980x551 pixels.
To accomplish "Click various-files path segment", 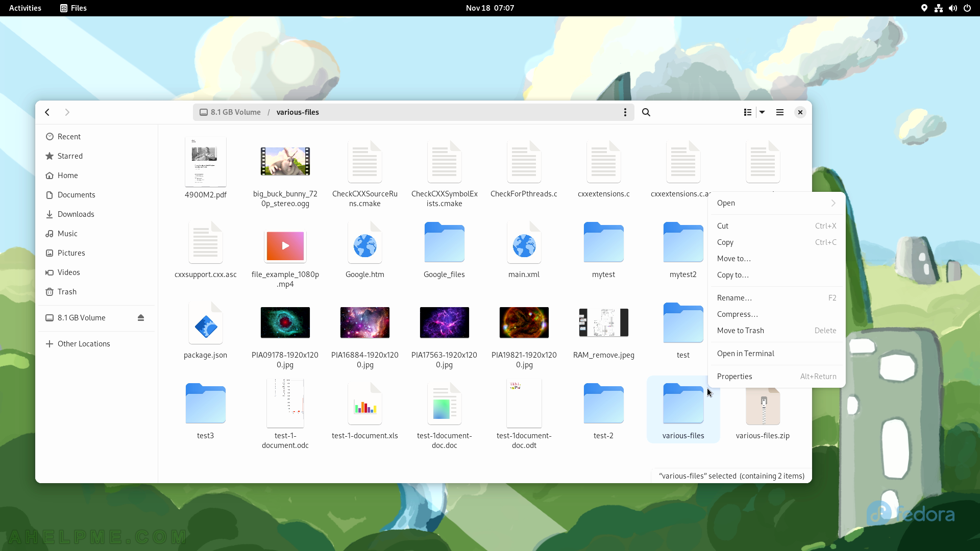I will tap(298, 112).
